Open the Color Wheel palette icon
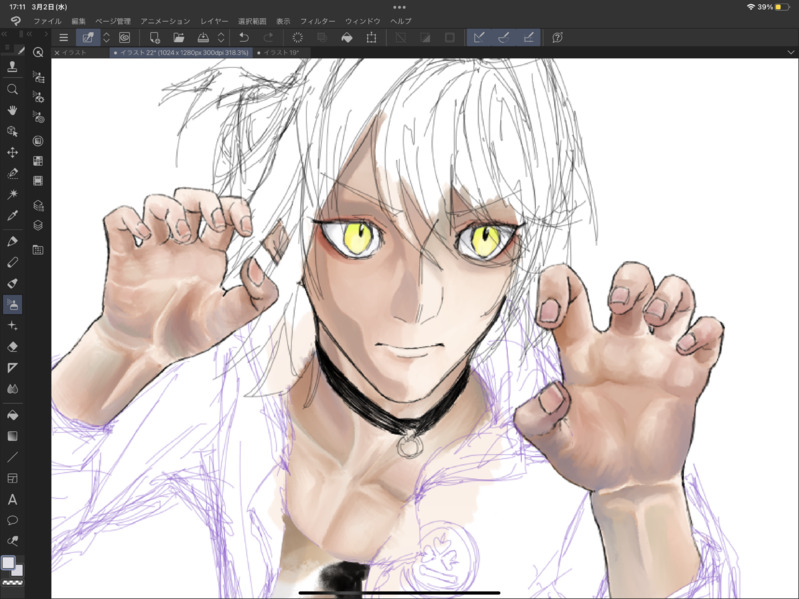Image resolution: width=799 pixels, height=599 pixels. pos(38,141)
